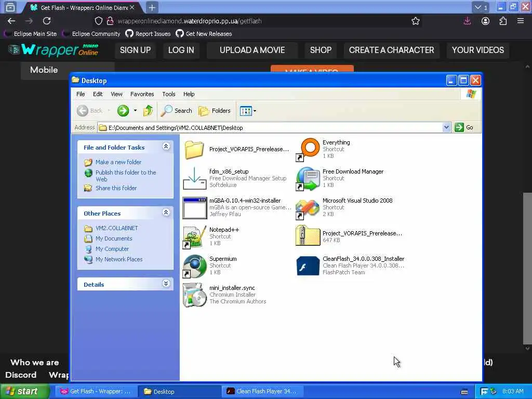
Task: Select the mGBA-0.10.4-win32-installer icon
Action: pyautogui.click(x=194, y=208)
